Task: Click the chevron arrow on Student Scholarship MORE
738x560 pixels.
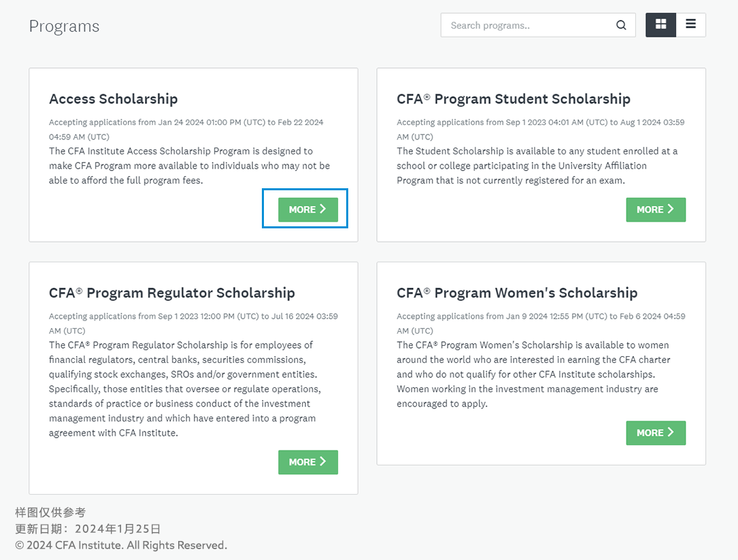Action: 671,209
